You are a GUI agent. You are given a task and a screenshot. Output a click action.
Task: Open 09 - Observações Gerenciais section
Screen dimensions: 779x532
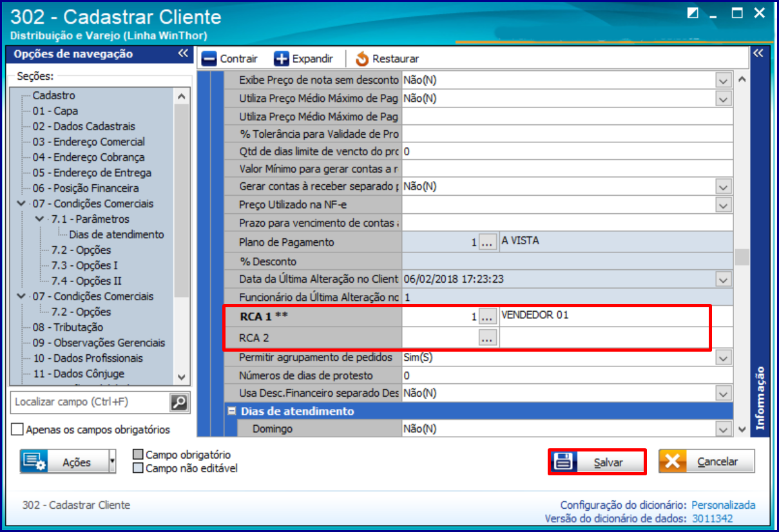click(x=99, y=343)
